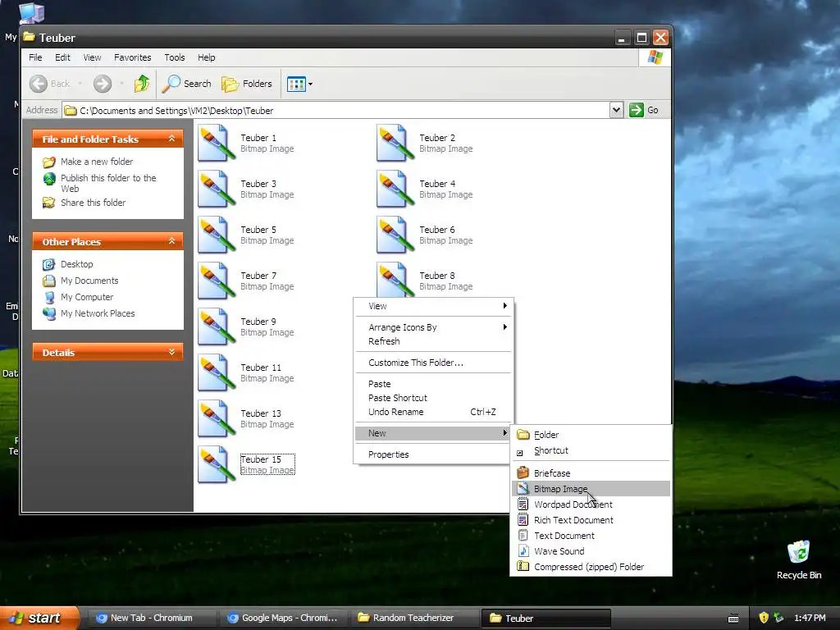Choose Customize This Folder...
The image size is (840, 630).
433,363
